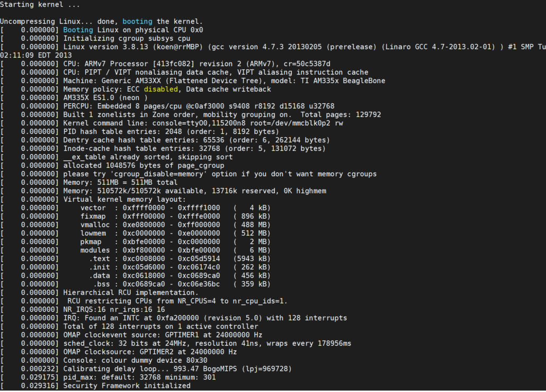Click the '.bss' section address row
This screenshot has width=546, height=392.
[x=181, y=284]
